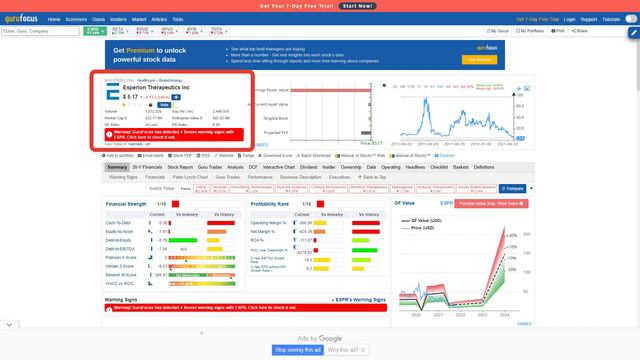Image resolution: width=640 pixels, height=360 pixels.
Task: Click the Filings document icon
Action: (240, 156)
